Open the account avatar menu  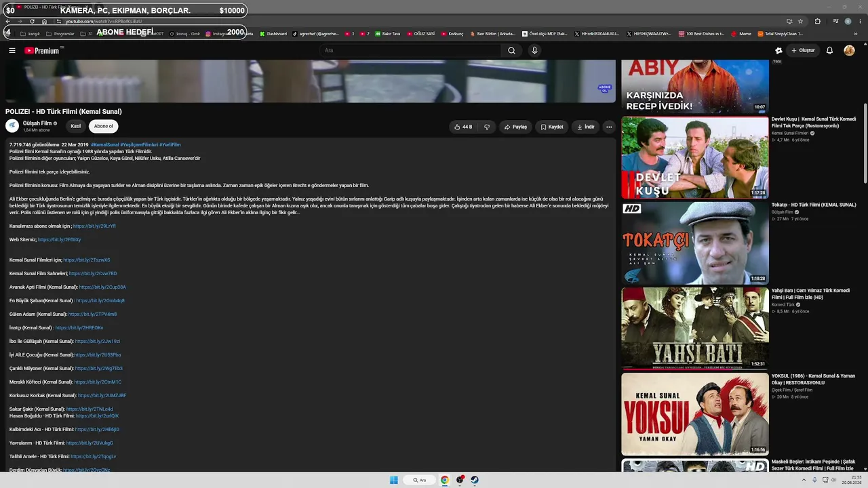849,50
